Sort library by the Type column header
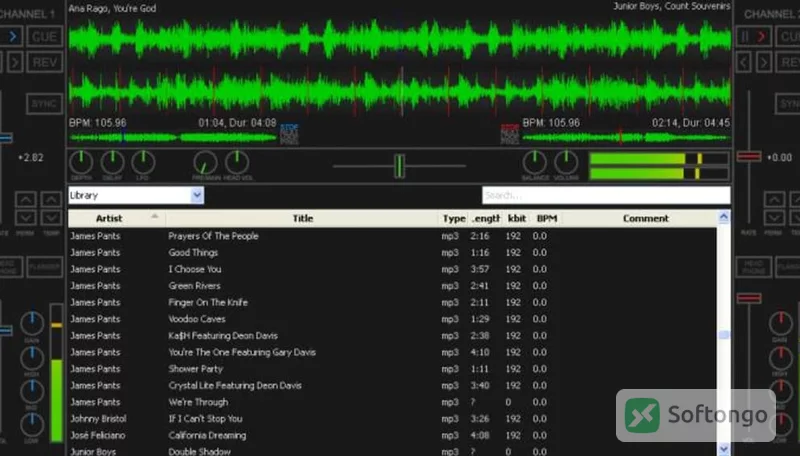The width and height of the screenshot is (800, 456). tap(454, 218)
